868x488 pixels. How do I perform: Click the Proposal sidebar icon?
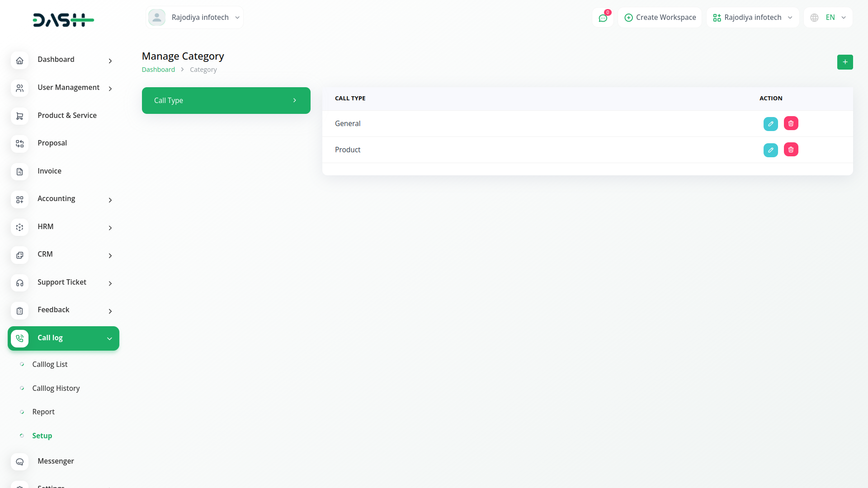pos(19,144)
